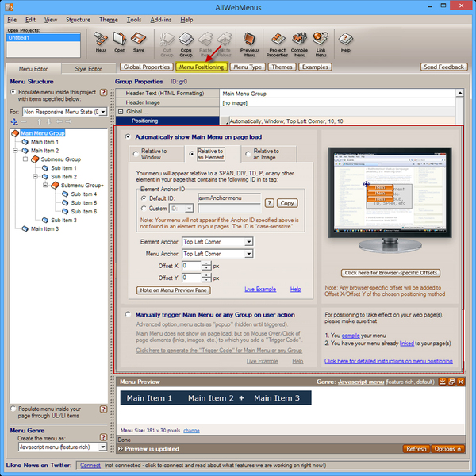Click scroll up arrow of Group Properties list
The width and height of the screenshot is (476, 476).
pyautogui.click(x=460, y=93)
